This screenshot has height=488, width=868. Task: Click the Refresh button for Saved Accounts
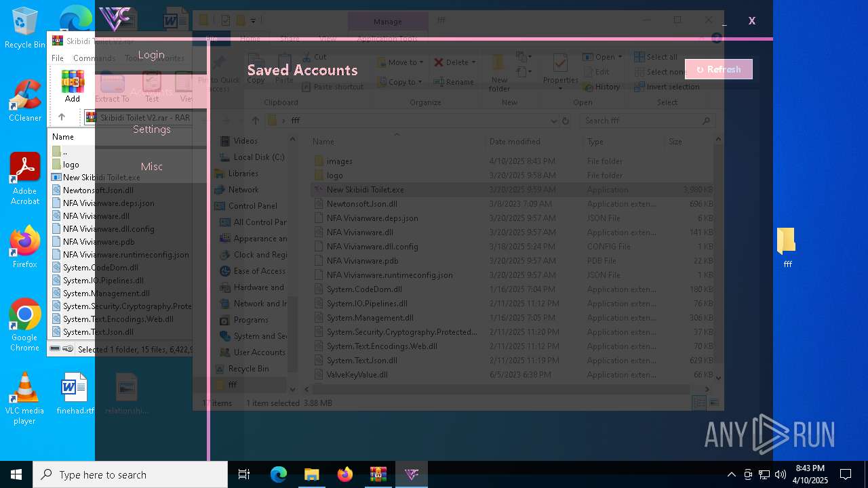click(718, 69)
